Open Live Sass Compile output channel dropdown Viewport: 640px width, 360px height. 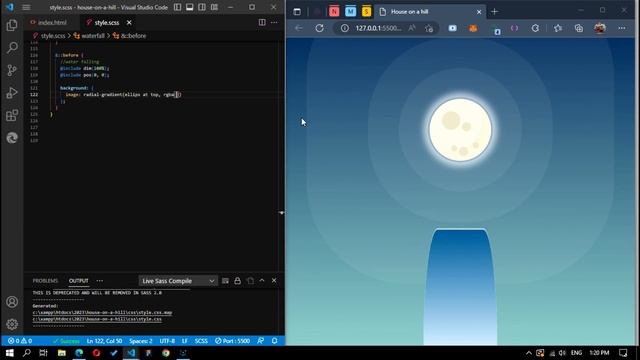pyautogui.click(x=178, y=281)
